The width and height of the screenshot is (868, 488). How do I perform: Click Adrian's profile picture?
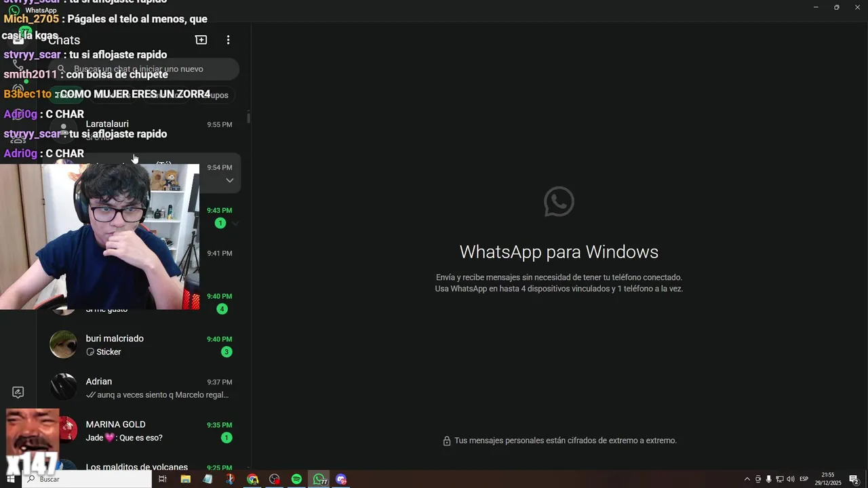click(64, 387)
